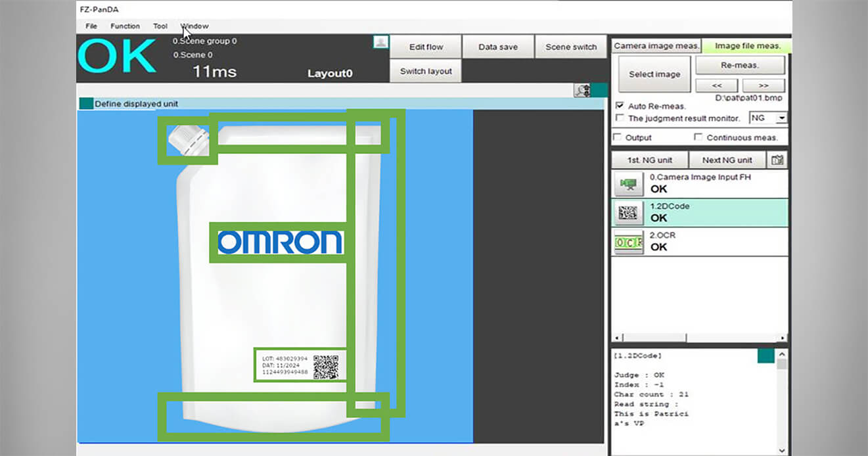The width and height of the screenshot is (868, 456).
Task: Switch to Image file meas. tab
Action: coord(747,46)
